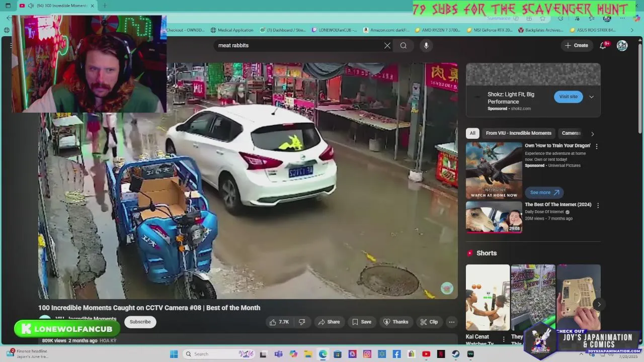Show next Shorts with right arrow
Image resolution: width=644 pixels, height=362 pixels.
(599, 304)
